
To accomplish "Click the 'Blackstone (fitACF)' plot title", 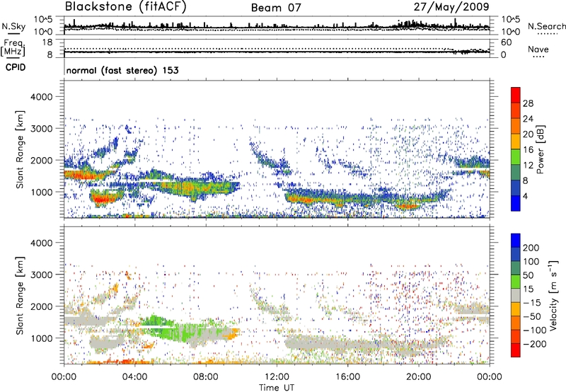I will pyautogui.click(x=125, y=7).
